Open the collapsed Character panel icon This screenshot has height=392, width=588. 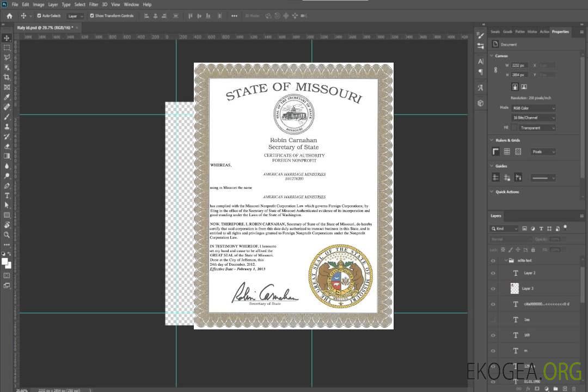[480, 62]
